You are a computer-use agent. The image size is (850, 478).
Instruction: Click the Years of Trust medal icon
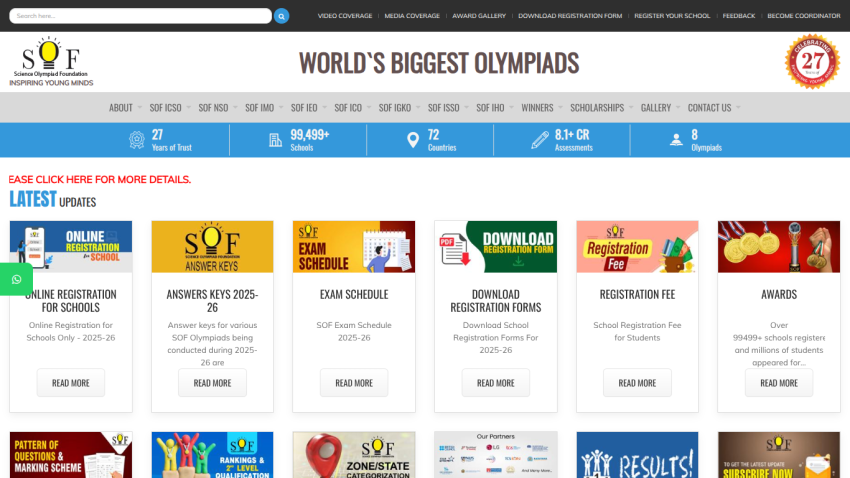tap(137, 140)
